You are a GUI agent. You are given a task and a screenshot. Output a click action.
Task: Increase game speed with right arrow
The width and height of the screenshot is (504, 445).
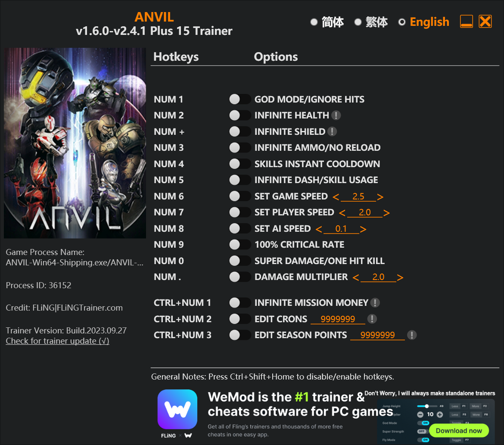[x=380, y=197]
